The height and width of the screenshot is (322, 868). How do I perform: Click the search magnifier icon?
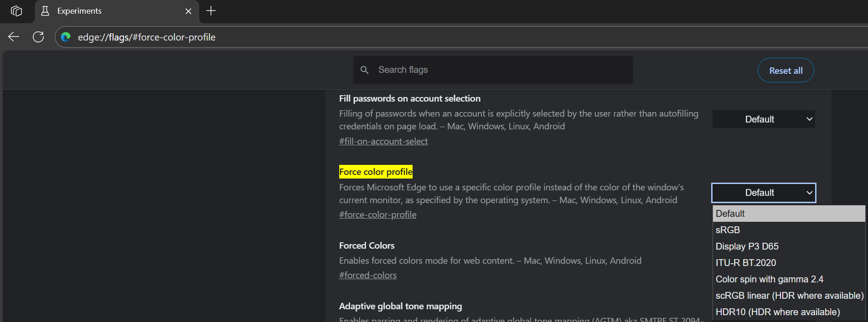point(364,70)
